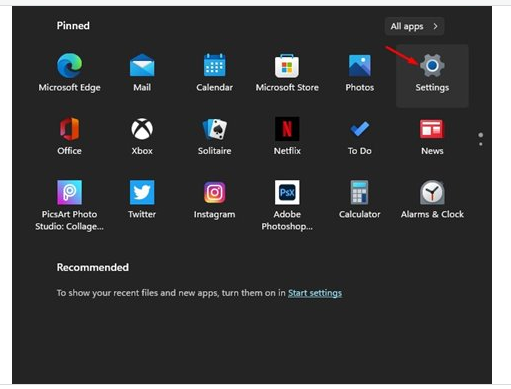Open the Calendar app

pyautogui.click(x=215, y=72)
